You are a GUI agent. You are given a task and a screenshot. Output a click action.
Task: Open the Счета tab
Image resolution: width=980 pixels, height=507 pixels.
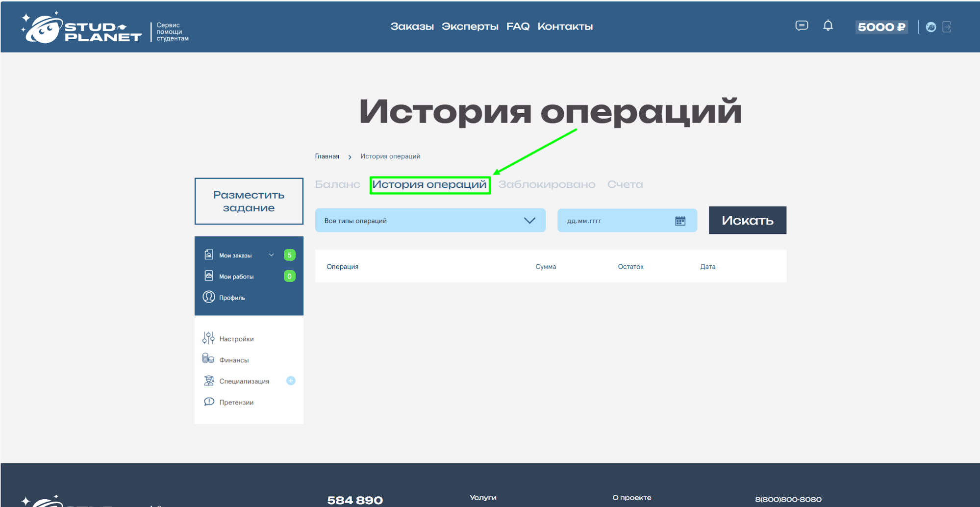[x=625, y=185]
